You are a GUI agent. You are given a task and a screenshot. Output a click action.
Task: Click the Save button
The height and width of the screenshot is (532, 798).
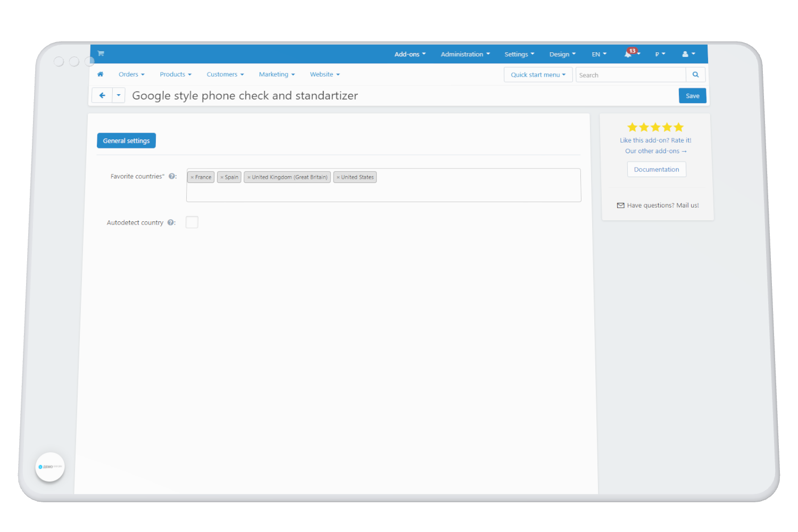coord(692,96)
